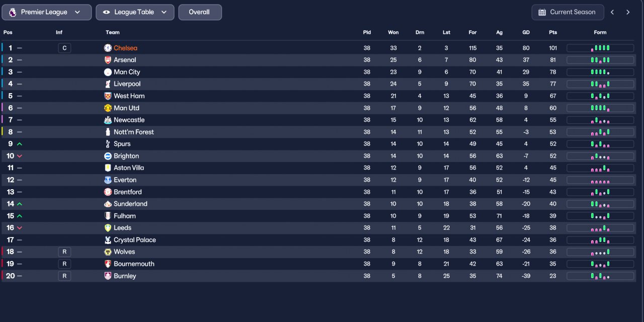Click the Wolves club badge icon
The height and width of the screenshot is (322, 644).
click(108, 252)
